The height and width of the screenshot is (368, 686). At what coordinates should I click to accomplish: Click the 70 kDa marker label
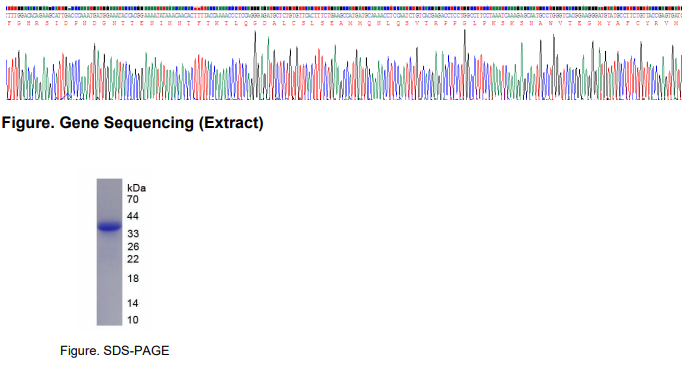[x=133, y=200]
